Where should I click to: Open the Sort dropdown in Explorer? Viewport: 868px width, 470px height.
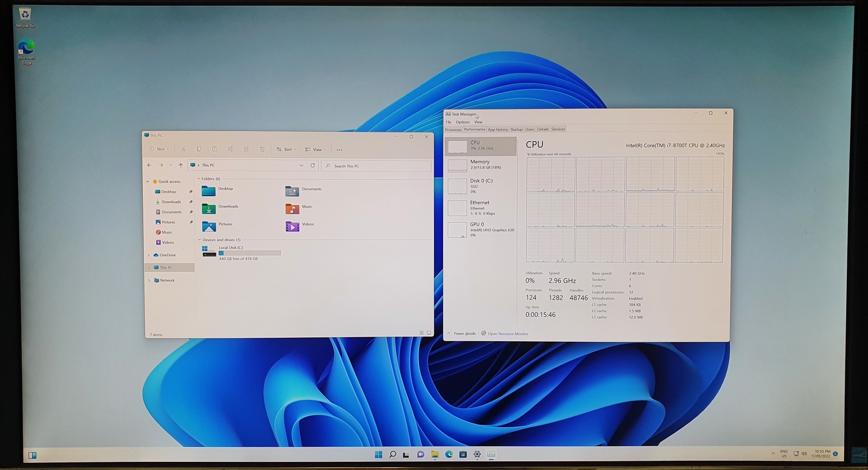pos(287,149)
